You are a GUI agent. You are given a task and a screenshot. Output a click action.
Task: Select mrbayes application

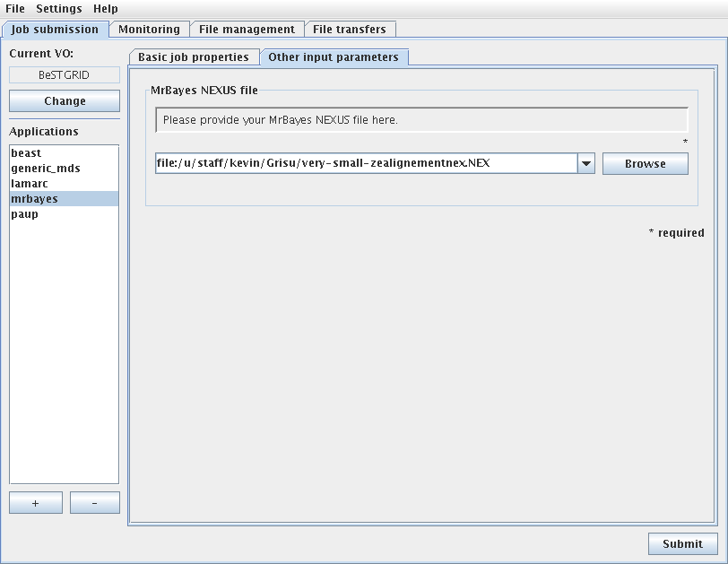point(34,199)
